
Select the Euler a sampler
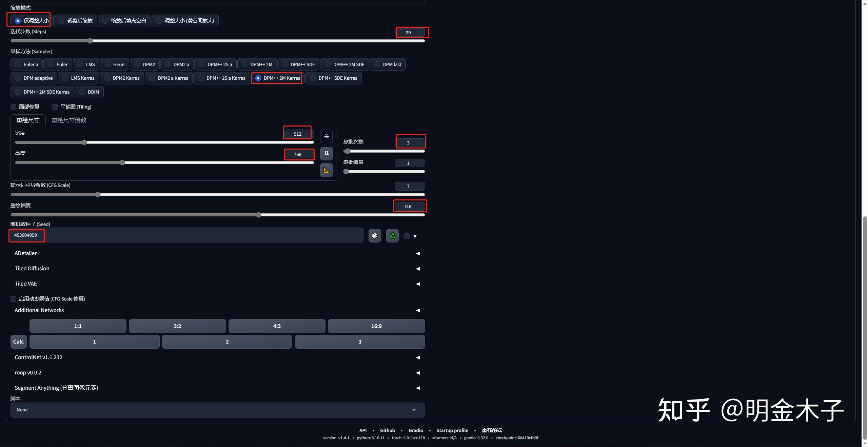(26, 64)
